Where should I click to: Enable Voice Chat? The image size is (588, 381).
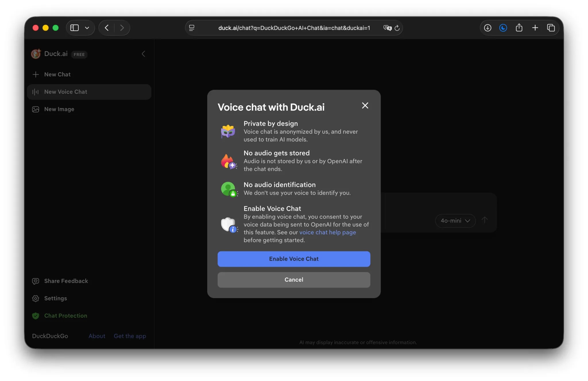click(x=293, y=259)
